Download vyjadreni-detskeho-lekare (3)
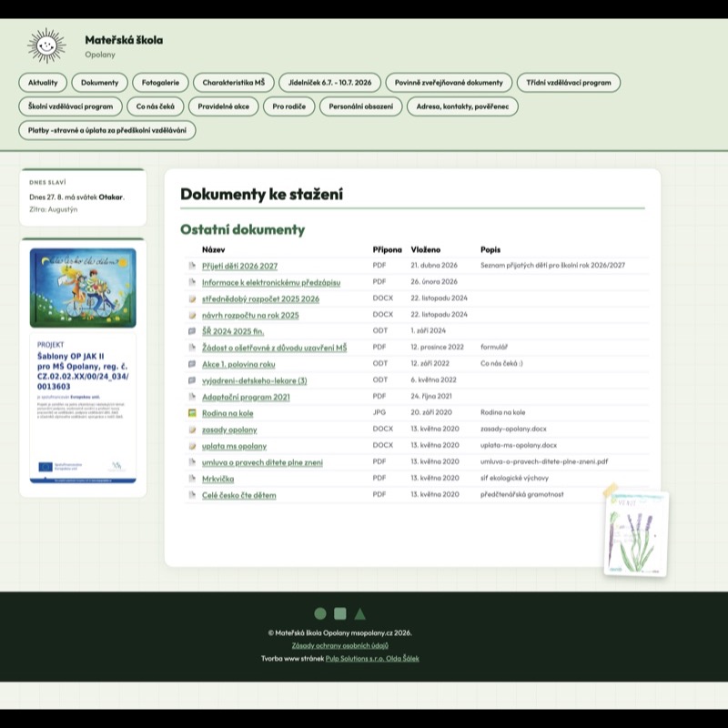Viewport: 728px width, 728px height. (255, 380)
